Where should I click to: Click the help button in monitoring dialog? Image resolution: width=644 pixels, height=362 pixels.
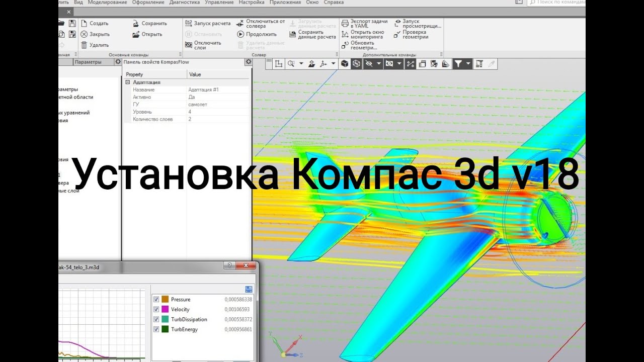[x=229, y=265]
